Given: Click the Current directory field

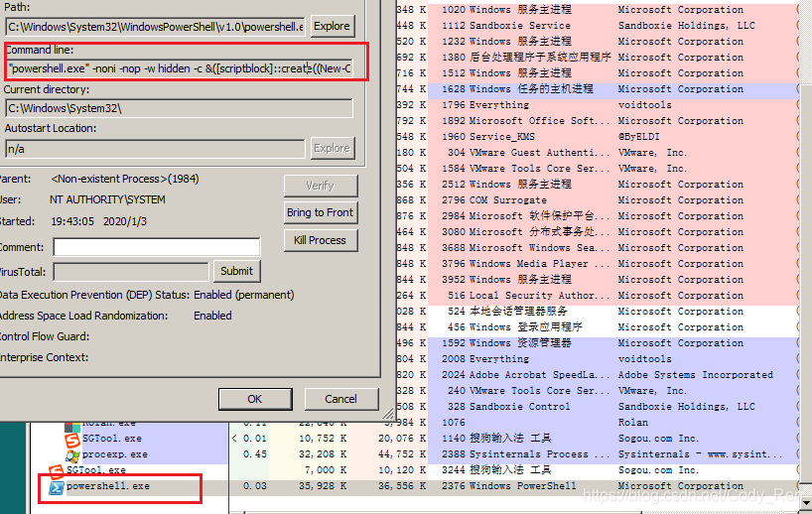Looking at the screenshot, I should click(x=180, y=108).
